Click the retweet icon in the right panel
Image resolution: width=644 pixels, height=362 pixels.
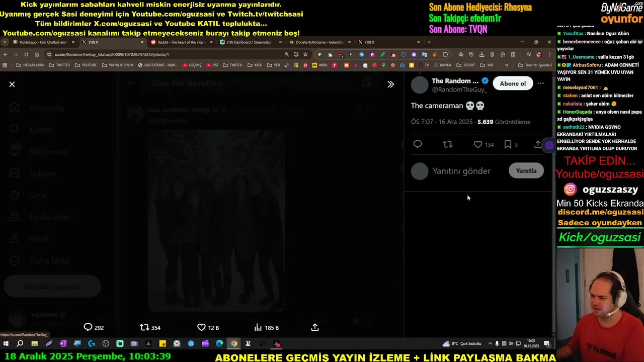(448, 144)
